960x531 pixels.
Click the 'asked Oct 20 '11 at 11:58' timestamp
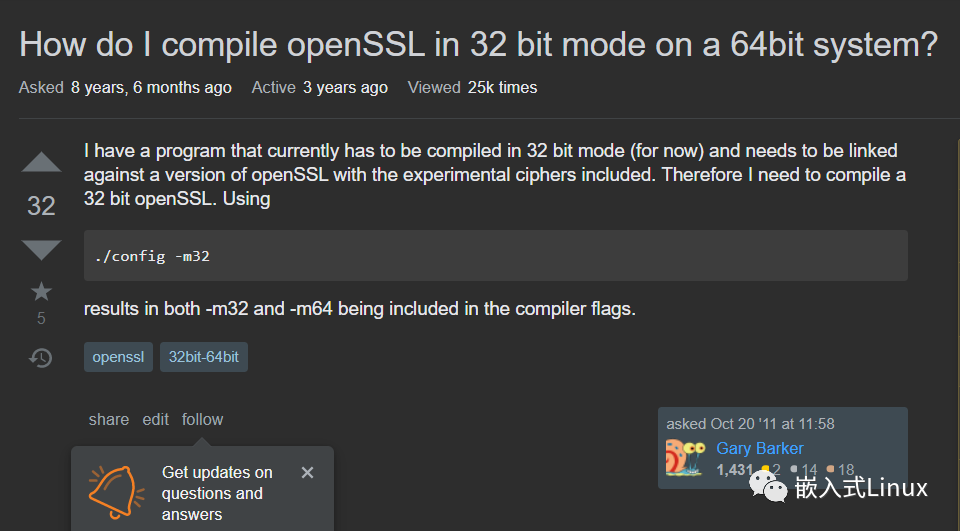click(x=750, y=424)
